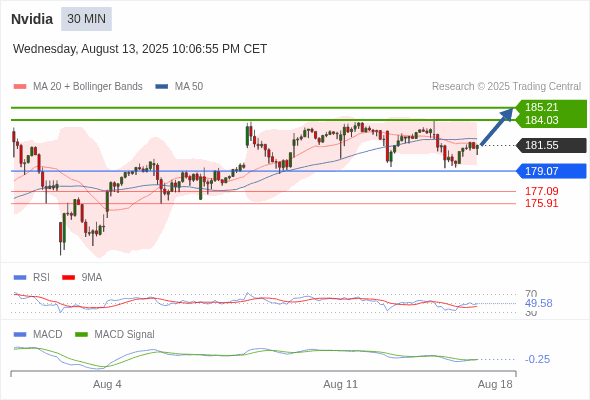This screenshot has height=400, width=590.
Task: Click the 185.21 green resistance price tag
Action: click(x=551, y=107)
